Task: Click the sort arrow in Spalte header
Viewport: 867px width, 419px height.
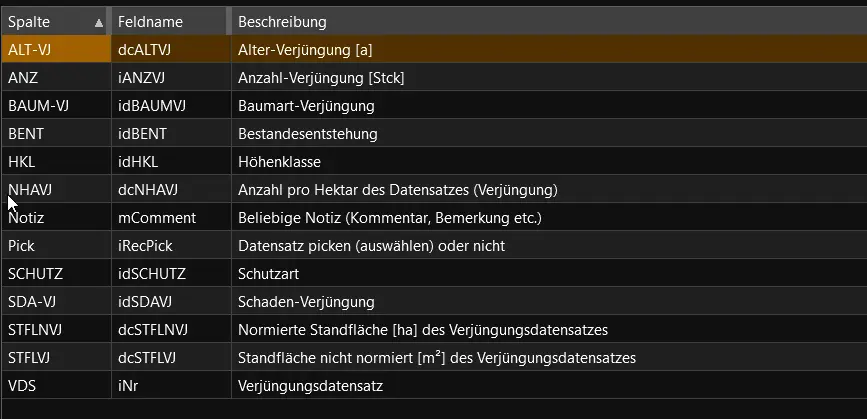Action: tap(98, 22)
